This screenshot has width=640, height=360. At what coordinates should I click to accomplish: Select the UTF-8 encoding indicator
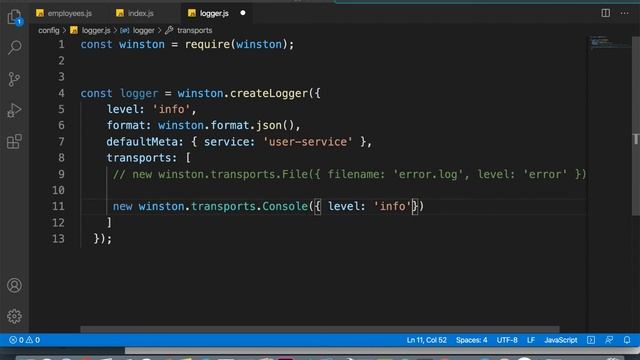tap(507, 340)
